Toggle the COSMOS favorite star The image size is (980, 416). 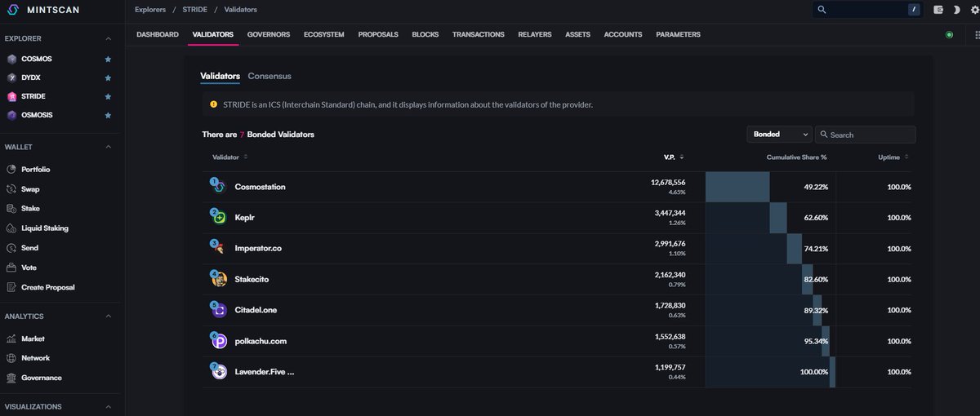(108, 60)
